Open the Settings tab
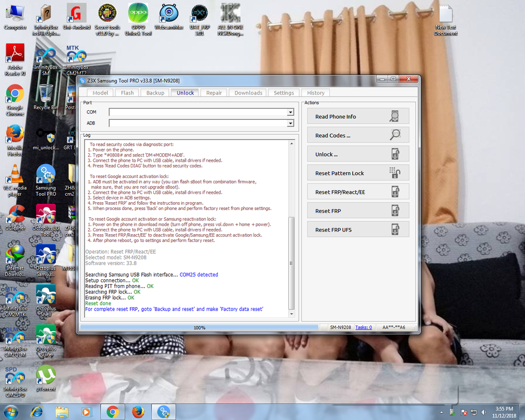 click(283, 93)
